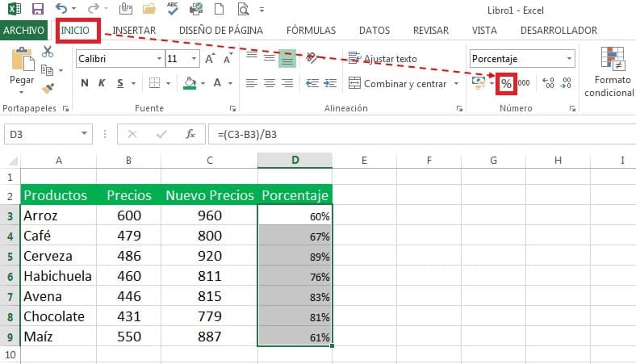
Task: Toggle italic formatting with K button
Action: click(103, 83)
